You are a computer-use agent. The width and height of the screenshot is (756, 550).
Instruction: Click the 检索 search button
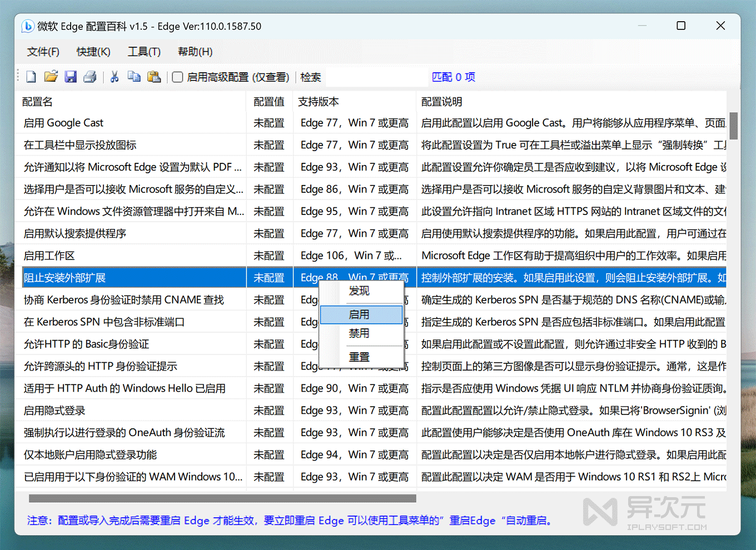(x=311, y=77)
